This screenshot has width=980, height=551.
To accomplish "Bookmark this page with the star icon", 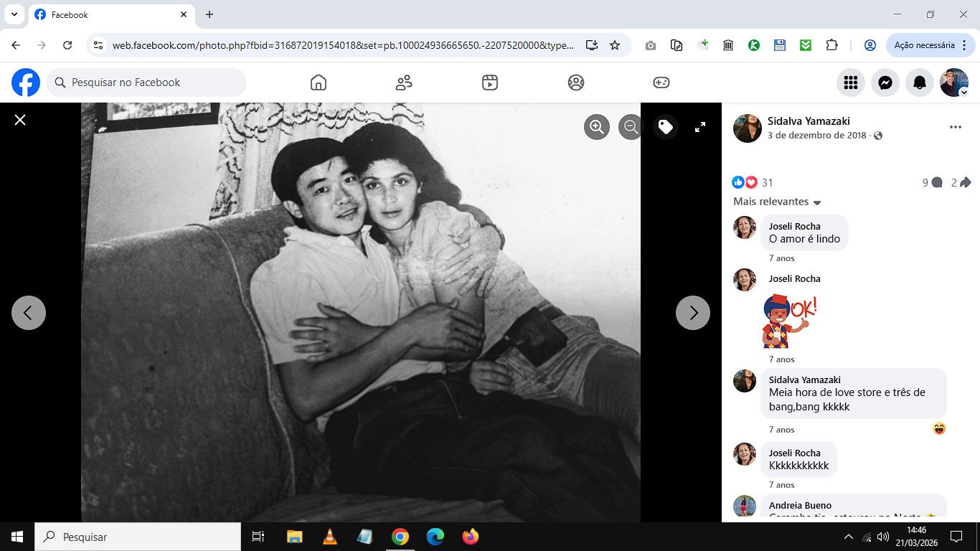I will pos(615,45).
